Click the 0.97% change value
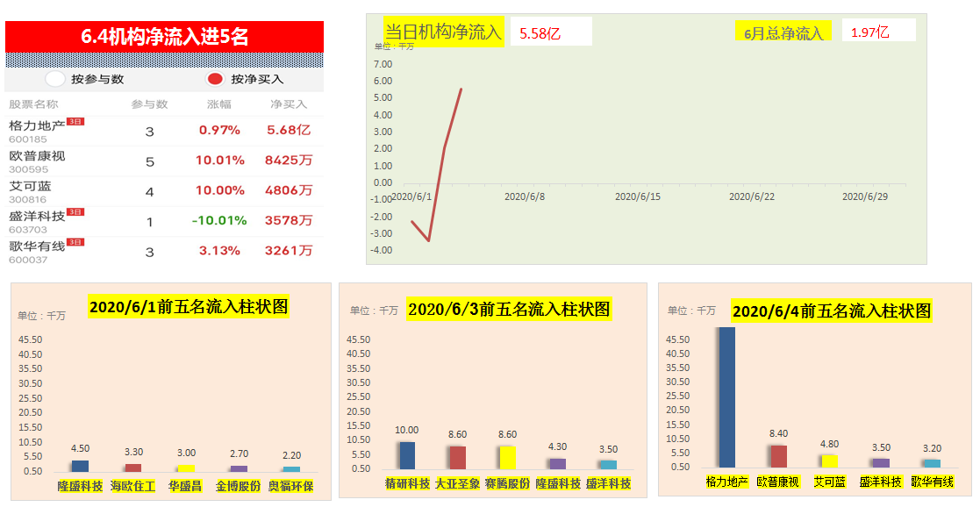 [219, 130]
